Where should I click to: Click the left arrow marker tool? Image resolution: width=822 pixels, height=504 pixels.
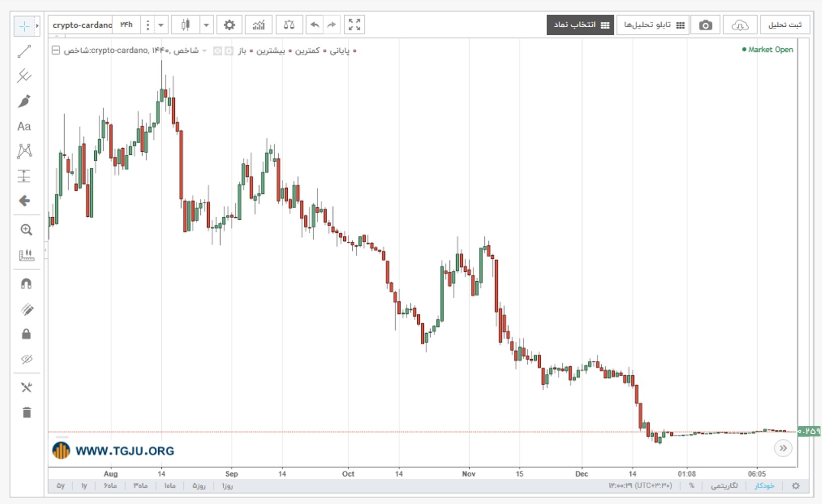pos(24,201)
